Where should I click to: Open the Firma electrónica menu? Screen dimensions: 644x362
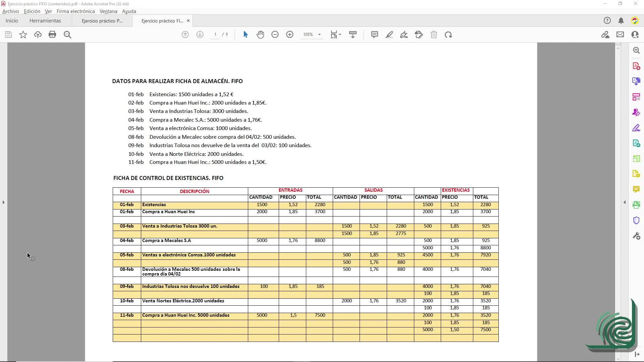[75, 11]
